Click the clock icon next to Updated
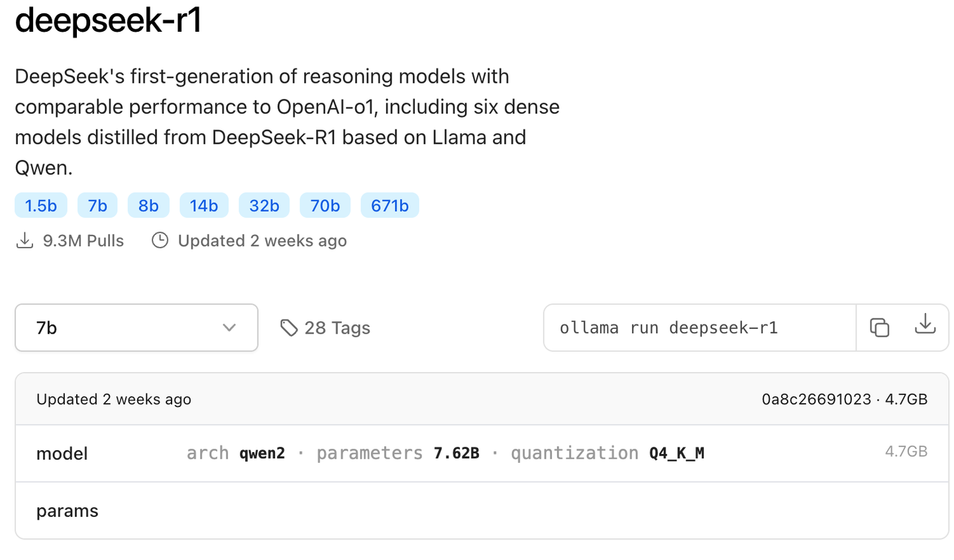 click(160, 240)
